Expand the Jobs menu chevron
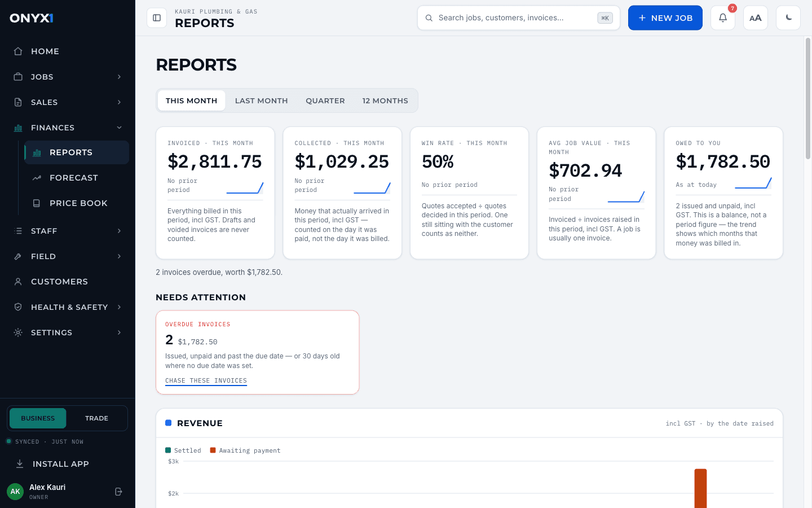This screenshot has width=812, height=508. click(119, 77)
